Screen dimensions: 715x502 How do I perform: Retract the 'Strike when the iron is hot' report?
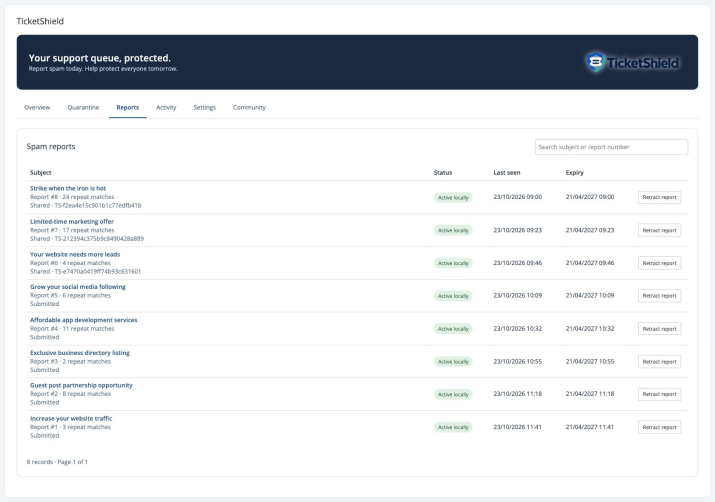tap(659, 197)
